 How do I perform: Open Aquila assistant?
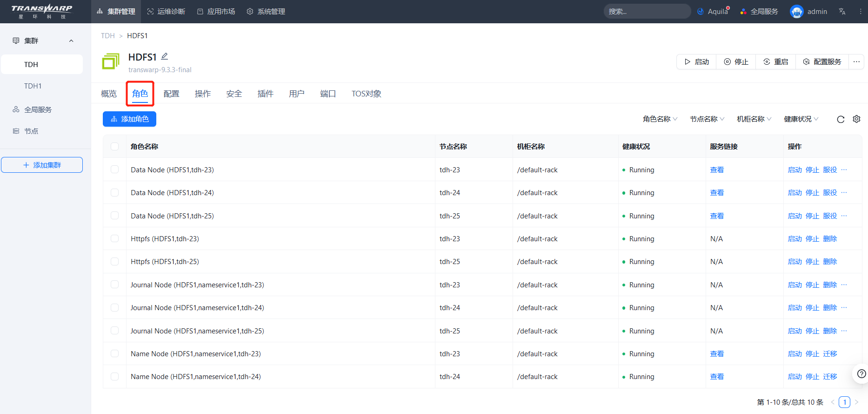pos(713,12)
